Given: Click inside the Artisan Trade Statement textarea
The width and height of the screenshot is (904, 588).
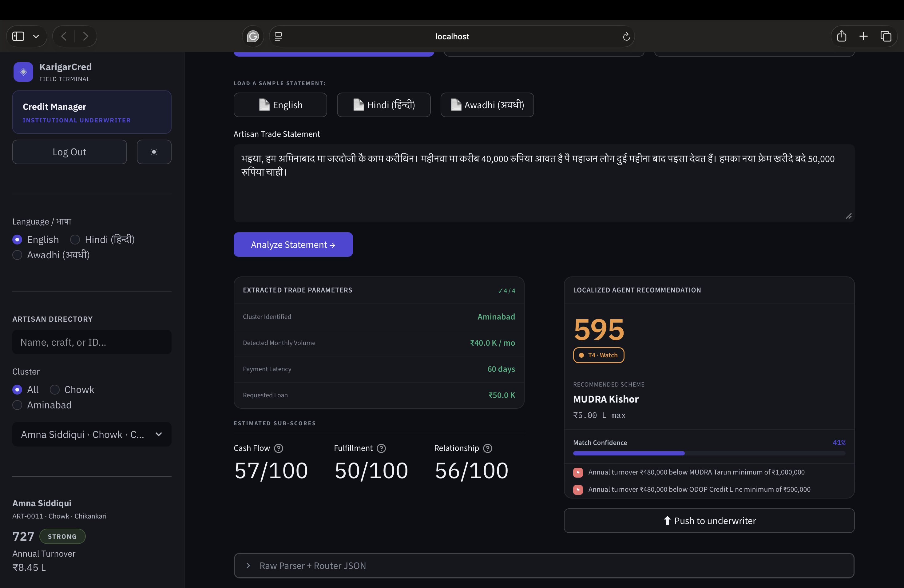Looking at the screenshot, I should point(544,183).
